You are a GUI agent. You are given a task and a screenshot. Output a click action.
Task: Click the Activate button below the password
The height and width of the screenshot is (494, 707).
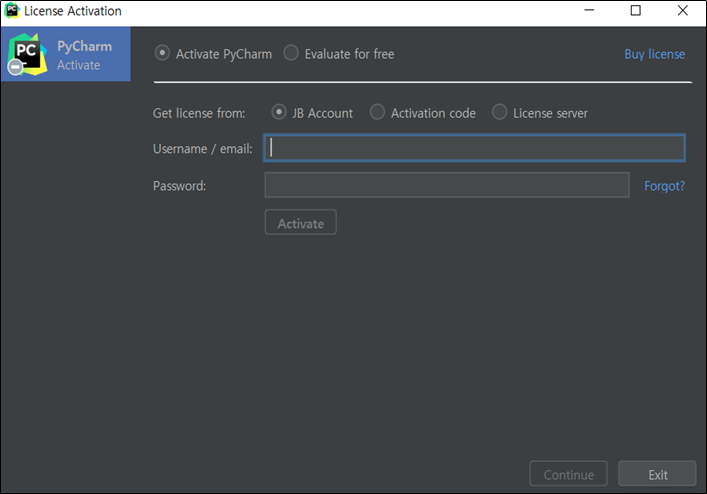tap(301, 222)
